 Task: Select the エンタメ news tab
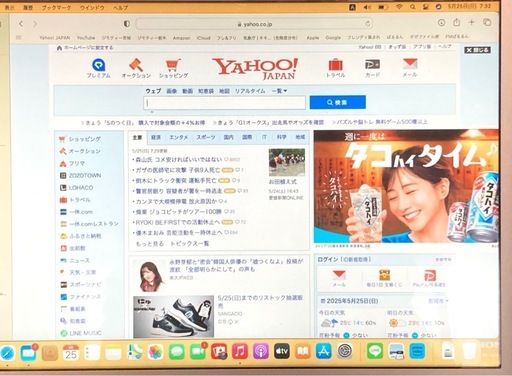pyautogui.click(x=179, y=137)
